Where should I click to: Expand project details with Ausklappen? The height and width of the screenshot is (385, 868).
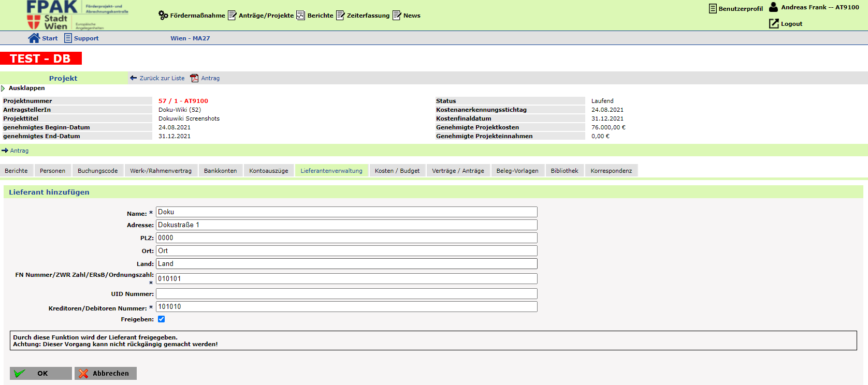tap(26, 88)
